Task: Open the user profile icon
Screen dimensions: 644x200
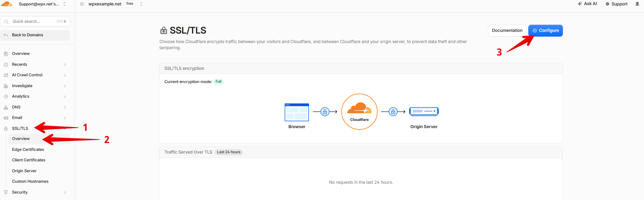Action: coord(637,4)
